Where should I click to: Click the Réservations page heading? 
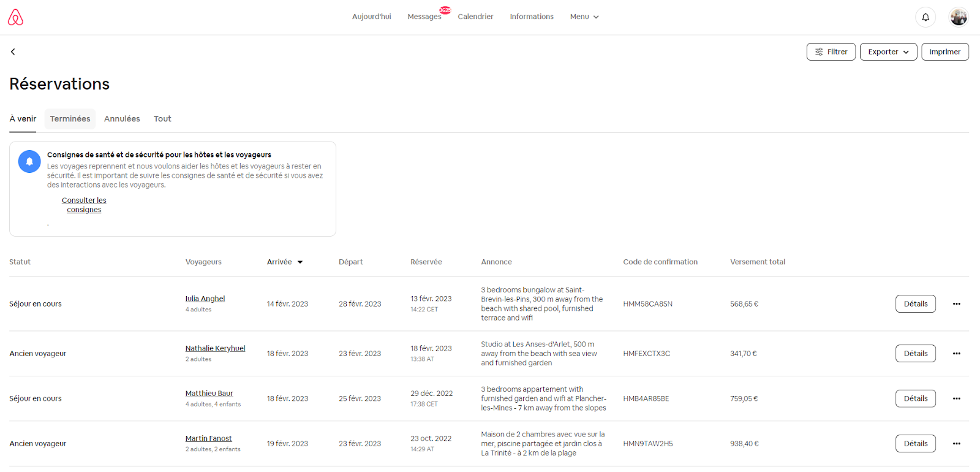(59, 84)
